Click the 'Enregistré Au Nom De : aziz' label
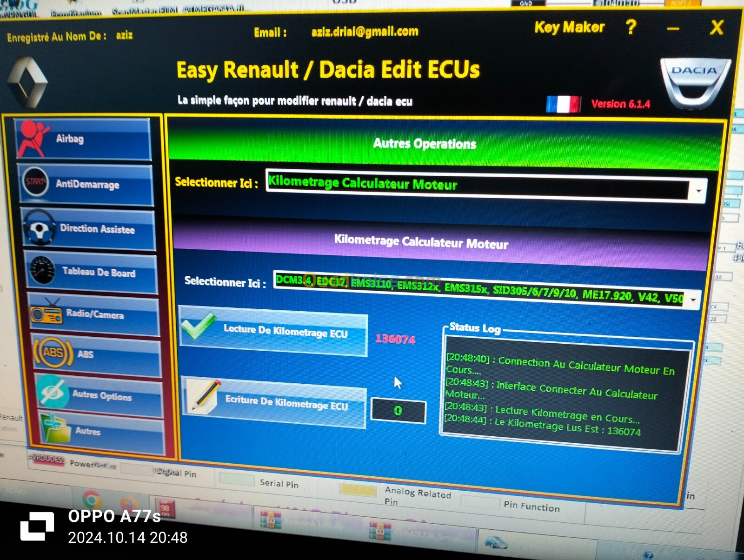Viewport: 744px width, 560px height. (x=70, y=36)
